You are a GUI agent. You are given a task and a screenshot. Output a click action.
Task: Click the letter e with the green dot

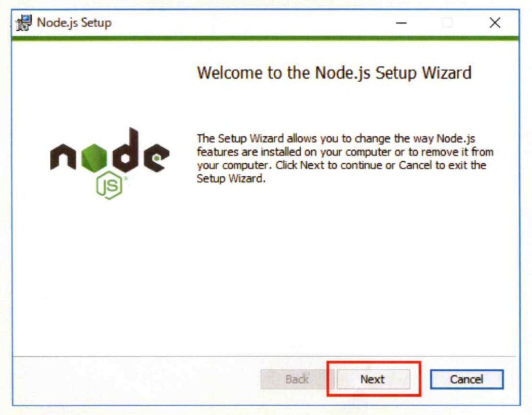click(x=156, y=158)
